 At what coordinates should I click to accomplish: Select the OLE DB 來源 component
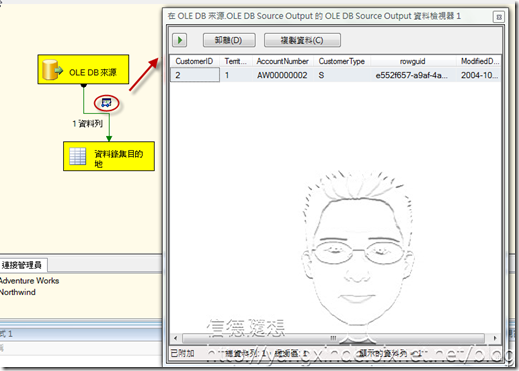coord(83,69)
